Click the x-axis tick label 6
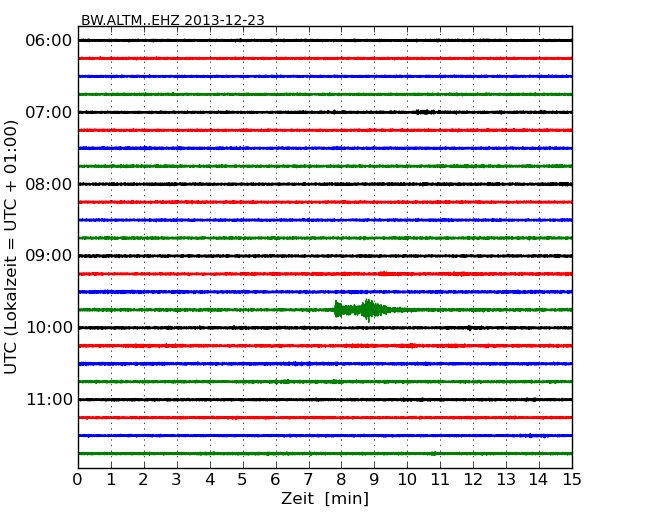 pos(275,479)
